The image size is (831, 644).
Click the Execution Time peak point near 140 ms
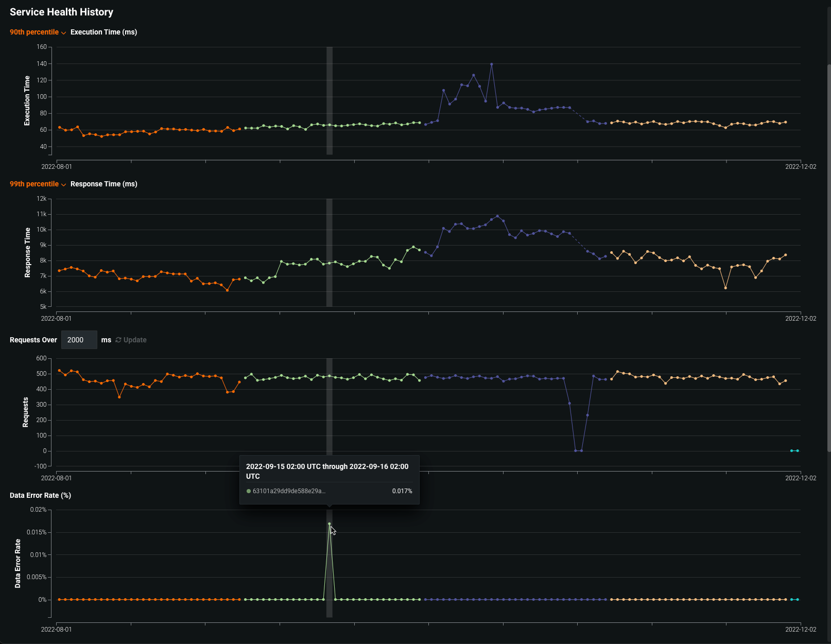[492, 64]
